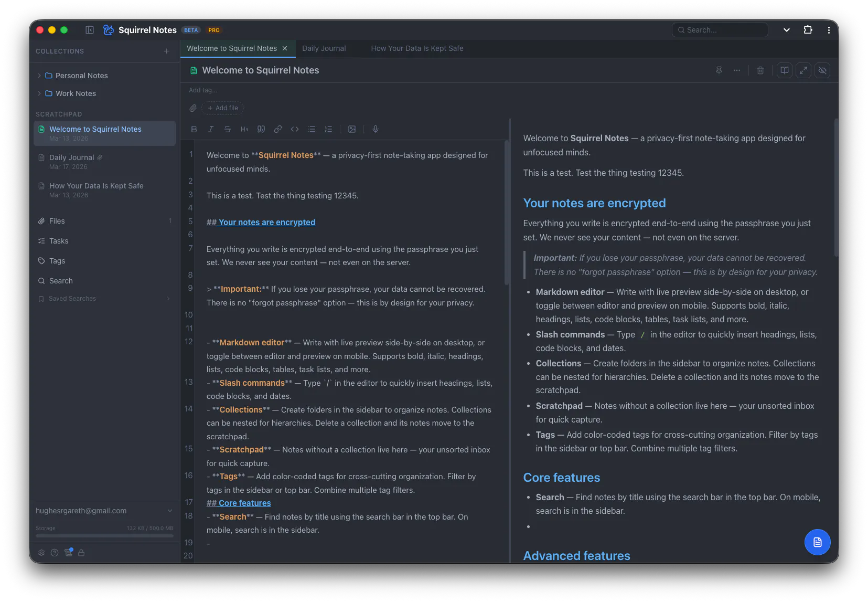Expand the Saved Searches section
The image size is (868, 602).
[x=168, y=299]
